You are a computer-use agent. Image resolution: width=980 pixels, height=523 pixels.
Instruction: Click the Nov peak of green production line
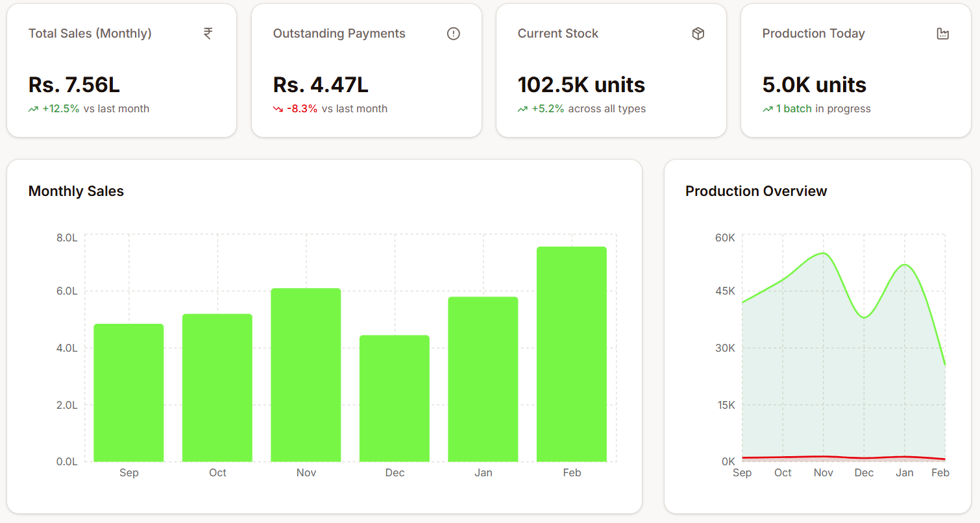click(x=823, y=253)
